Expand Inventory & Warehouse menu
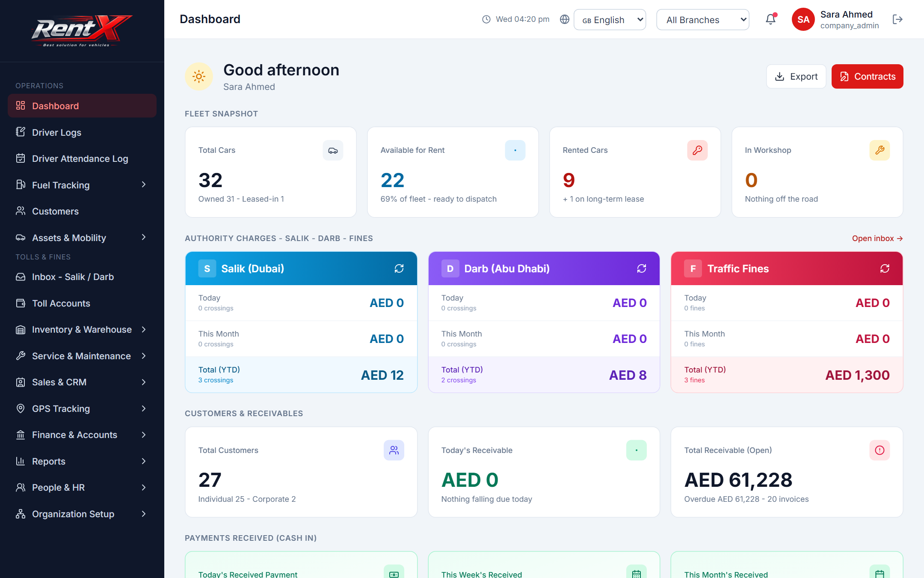Image resolution: width=924 pixels, height=578 pixels. click(82, 329)
